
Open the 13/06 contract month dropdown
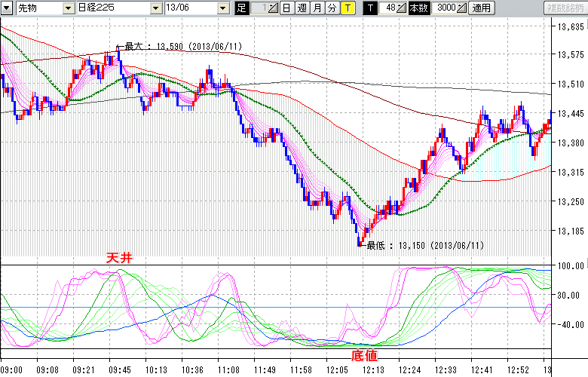[222, 8]
